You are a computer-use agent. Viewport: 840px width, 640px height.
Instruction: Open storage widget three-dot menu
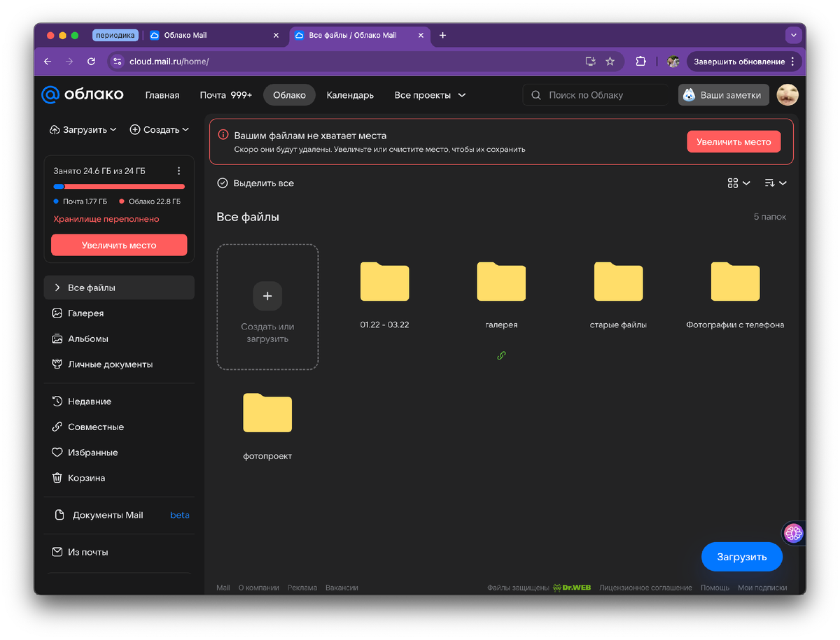[178, 170]
